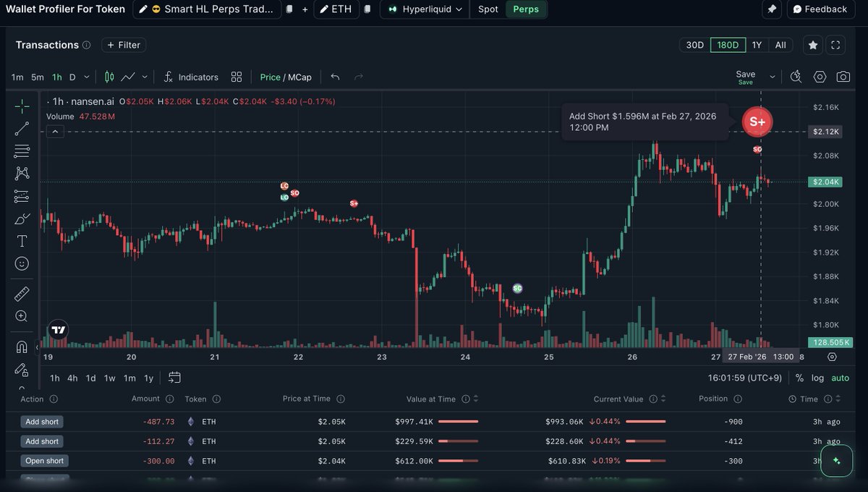Open the Hyperliquid exchange dropdown
The width and height of the screenshot is (868, 492).
tap(424, 9)
